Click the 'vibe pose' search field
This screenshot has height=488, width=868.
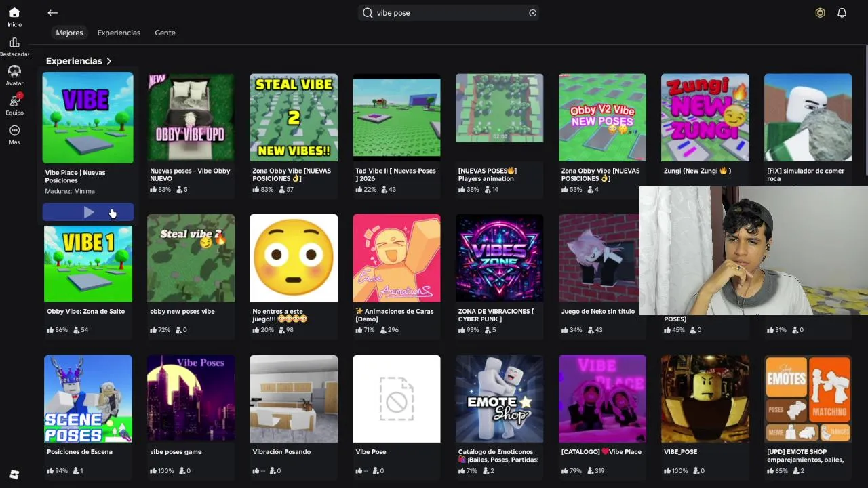[449, 13]
